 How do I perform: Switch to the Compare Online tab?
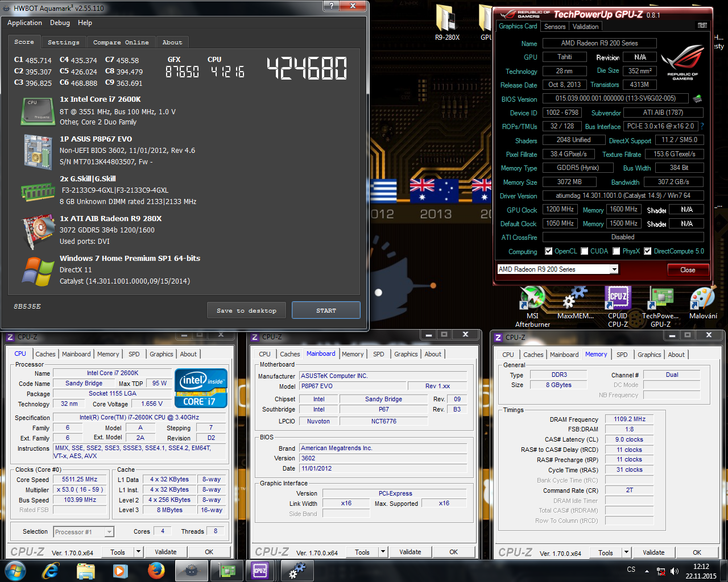121,43
